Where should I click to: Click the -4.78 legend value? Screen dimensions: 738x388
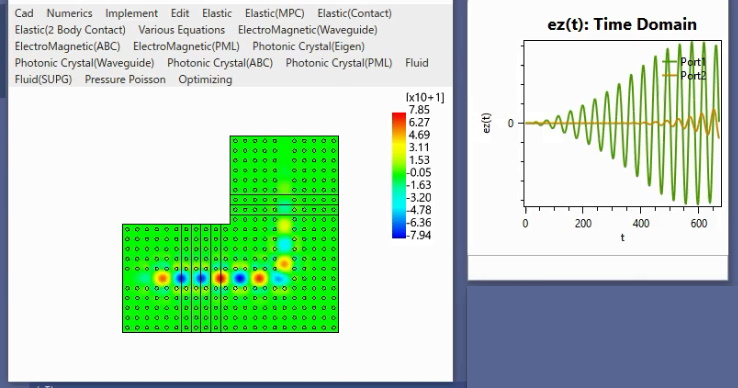coord(418,210)
